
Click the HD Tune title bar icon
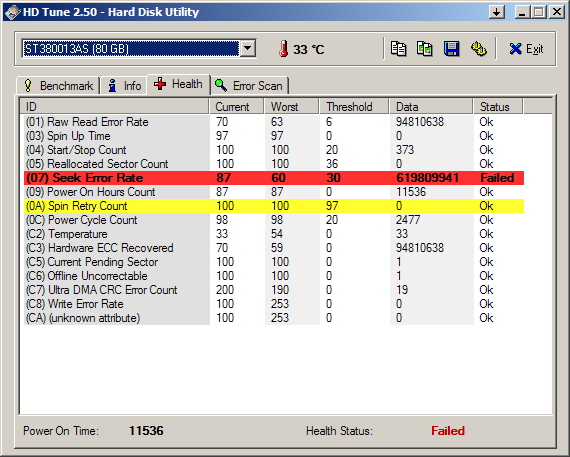12,12
